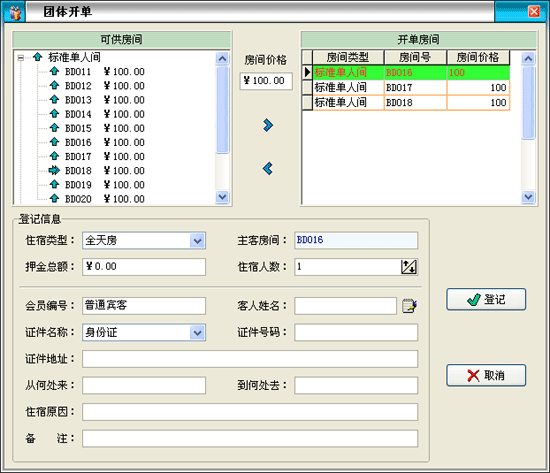Click the up-arrow icon of 标准单人间 node

(x=38, y=57)
